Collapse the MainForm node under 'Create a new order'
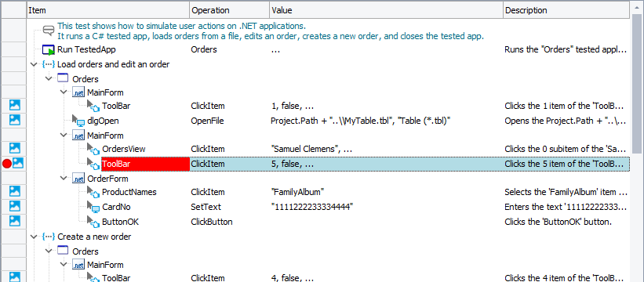Viewport: 644px width, 282px height. pyautogui.click(x=64, y=265)
